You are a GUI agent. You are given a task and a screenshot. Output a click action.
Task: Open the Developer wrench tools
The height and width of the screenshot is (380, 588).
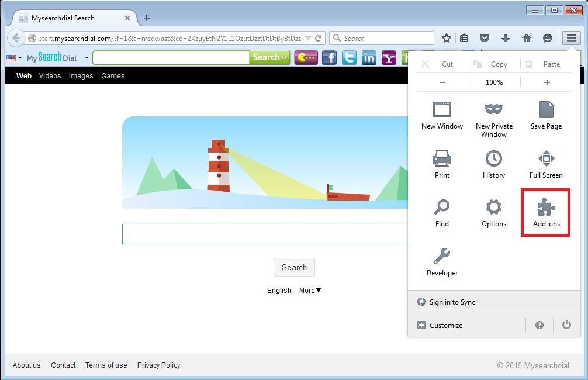[x=442, y=262]
